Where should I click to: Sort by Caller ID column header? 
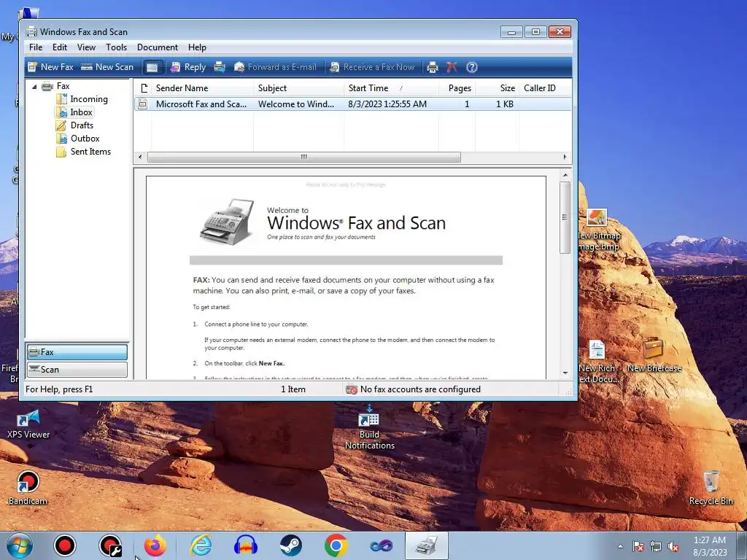(x=544, y=88)
